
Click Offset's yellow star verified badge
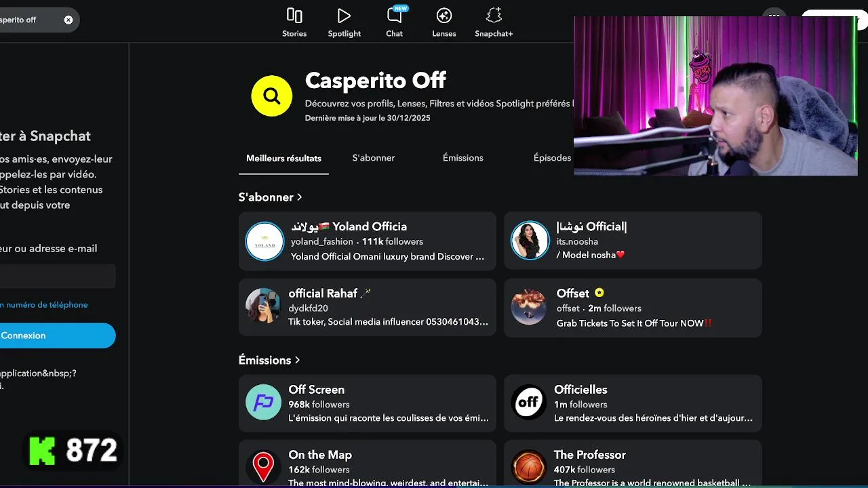599,293
